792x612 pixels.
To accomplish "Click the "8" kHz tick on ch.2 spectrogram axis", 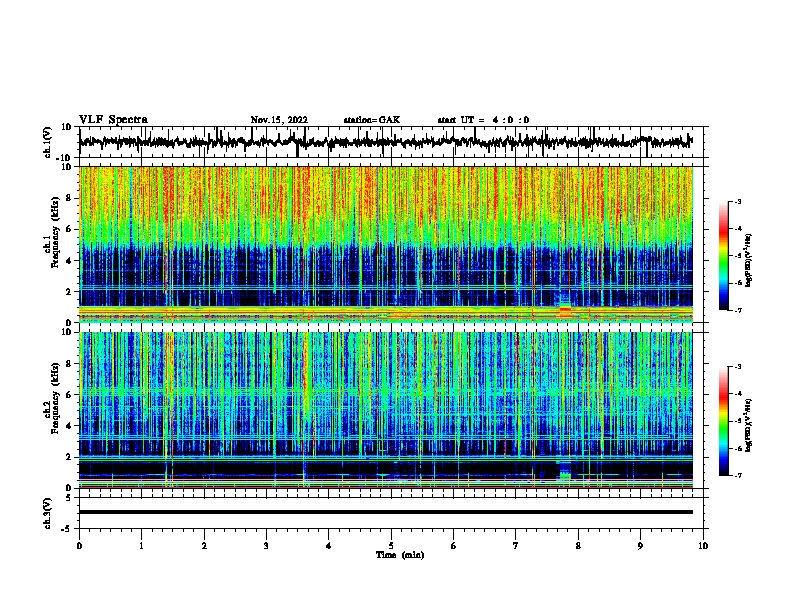I will (x=69, y=364).
